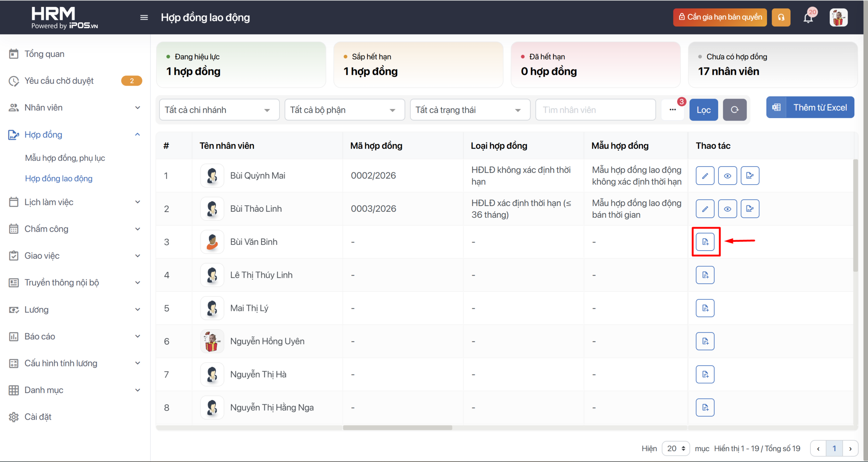View Bùi Quỳnh Mai's contract via eye icon
Screen dimensions: 868x462
(727, 175)
